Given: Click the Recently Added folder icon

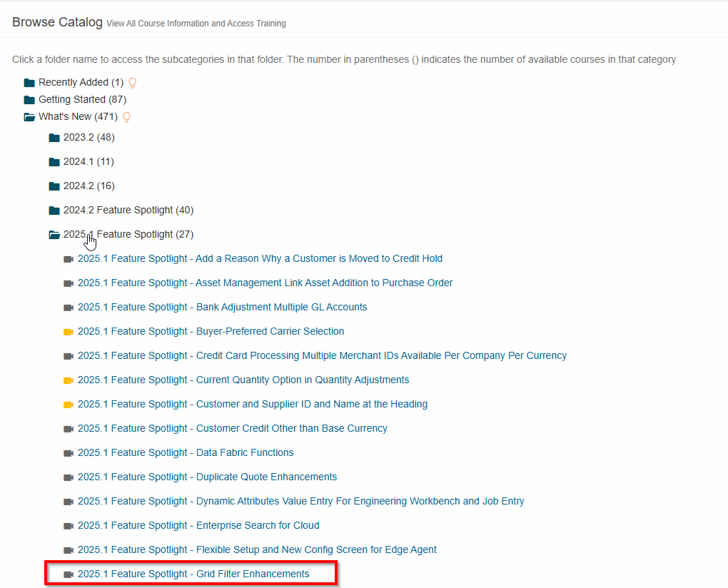Looking at the screenshot, I should (x=29, y=83).
